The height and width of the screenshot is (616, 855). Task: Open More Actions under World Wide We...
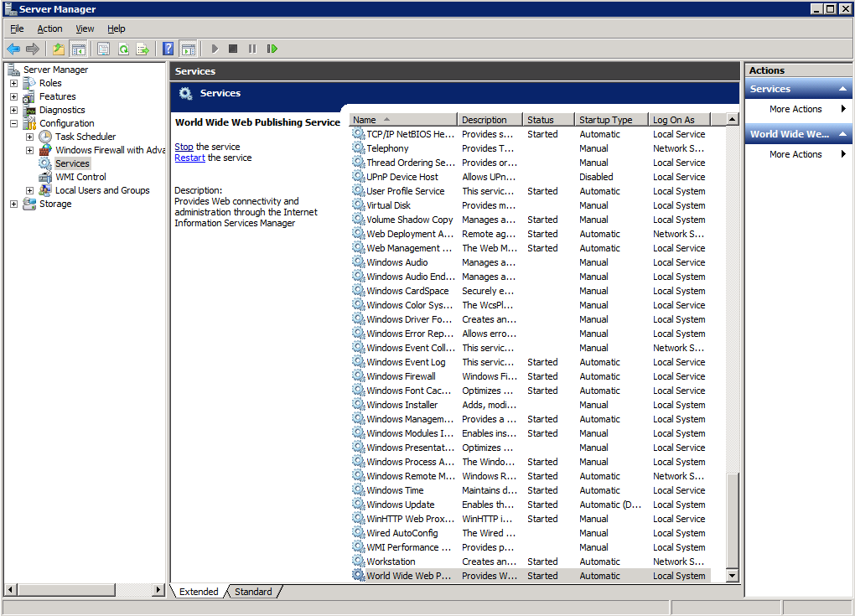coord(795,154)
